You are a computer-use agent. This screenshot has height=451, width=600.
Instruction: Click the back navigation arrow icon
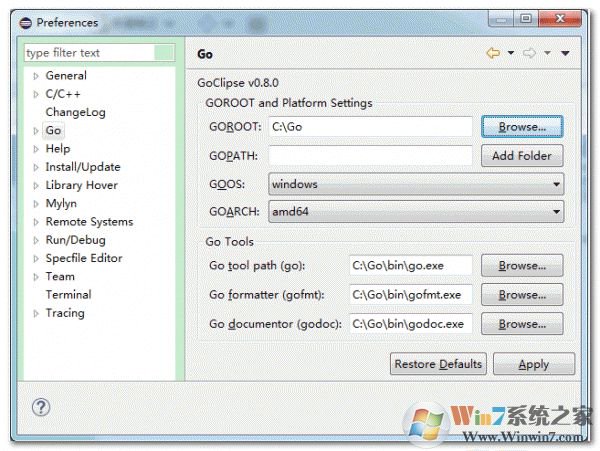[493, 52]
